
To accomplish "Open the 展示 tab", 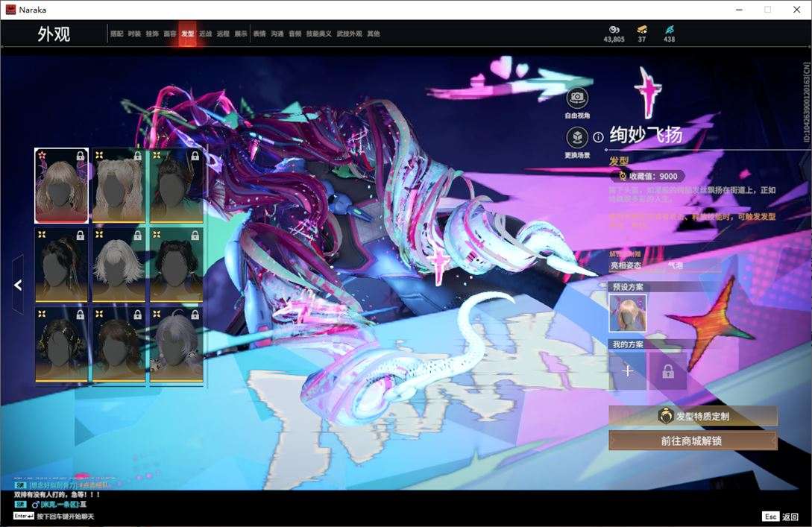I will 241,34.
